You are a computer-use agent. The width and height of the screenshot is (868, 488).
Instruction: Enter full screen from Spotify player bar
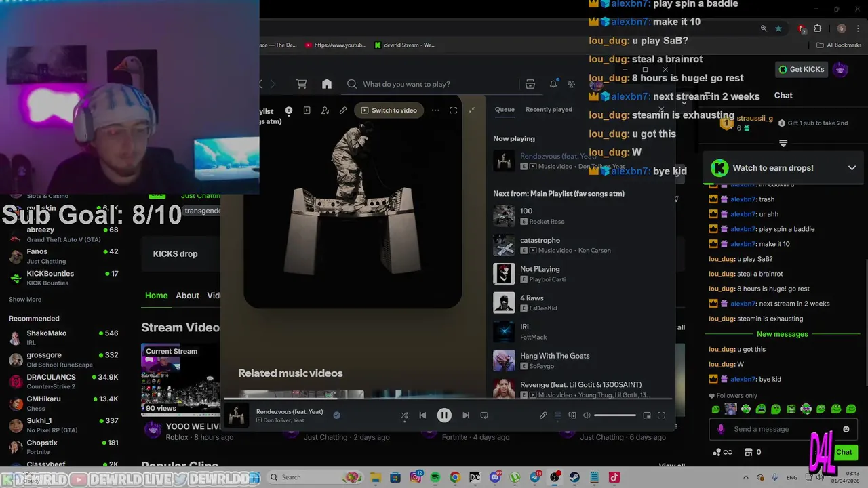coord(661,415)
